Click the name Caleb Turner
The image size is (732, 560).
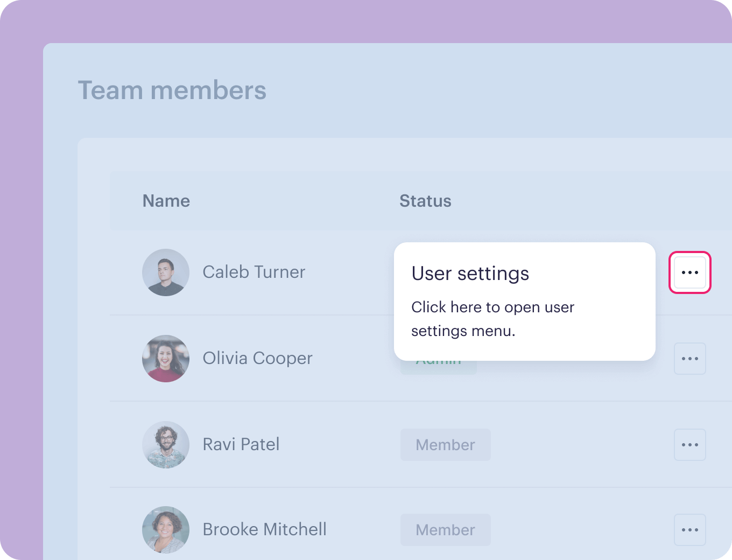click(x=254, y=272)
